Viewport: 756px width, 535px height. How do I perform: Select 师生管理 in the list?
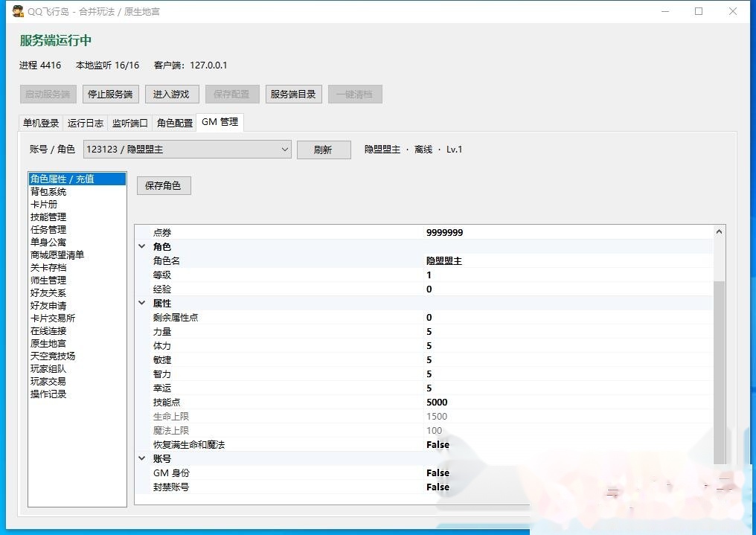(x=77, y=280)
